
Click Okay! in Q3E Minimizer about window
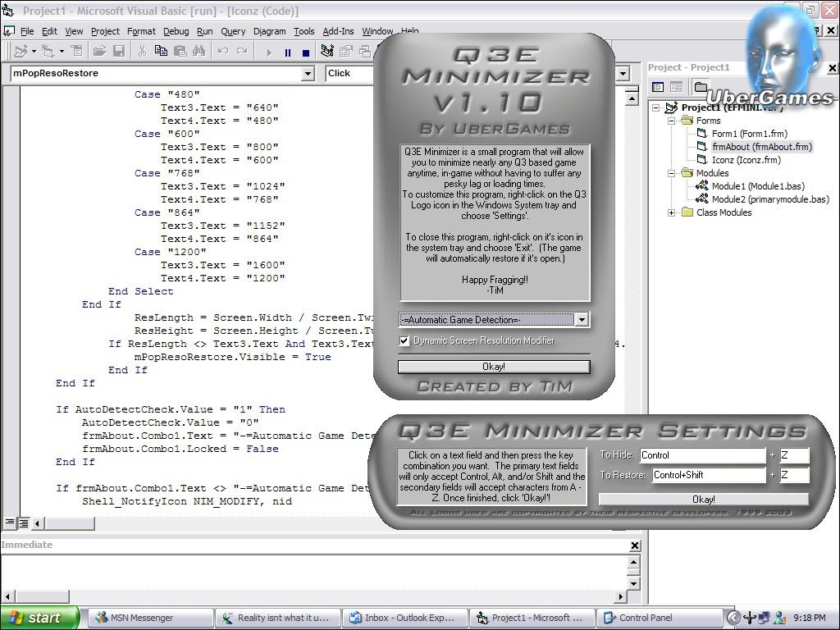click(x=494, y=367)
